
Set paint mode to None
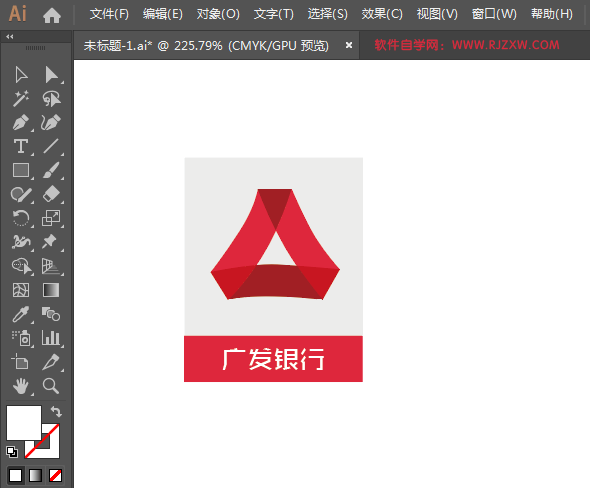pos(56,475)
